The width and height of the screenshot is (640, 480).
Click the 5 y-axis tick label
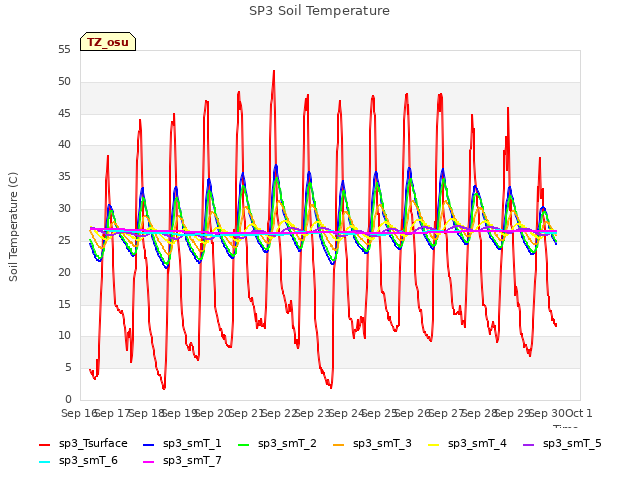pos(68,368)
